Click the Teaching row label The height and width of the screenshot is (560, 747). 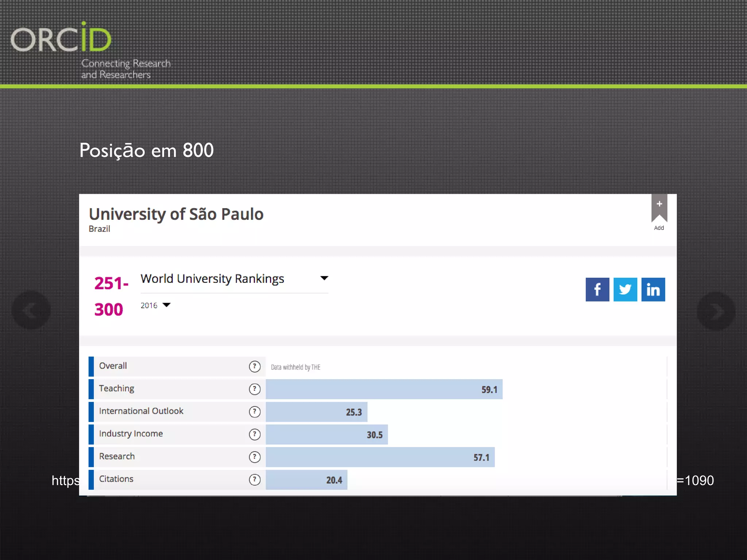[x=117, y=389]
